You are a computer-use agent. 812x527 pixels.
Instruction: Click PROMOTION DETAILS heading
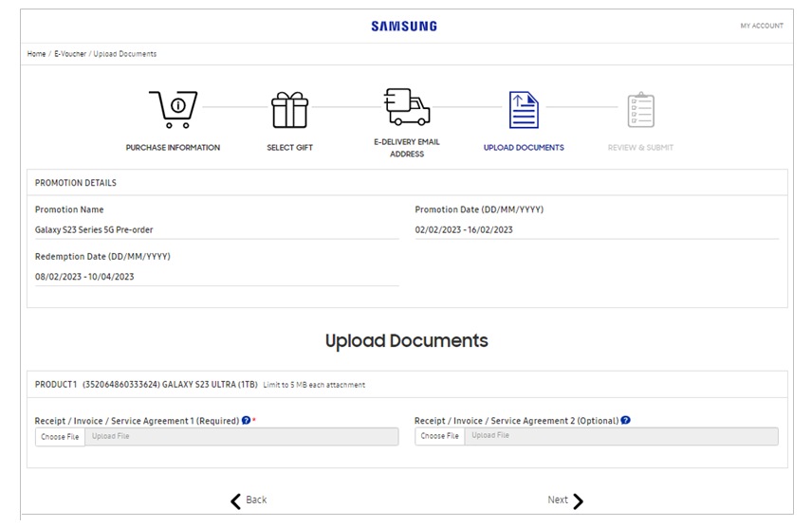click(76, 183)
